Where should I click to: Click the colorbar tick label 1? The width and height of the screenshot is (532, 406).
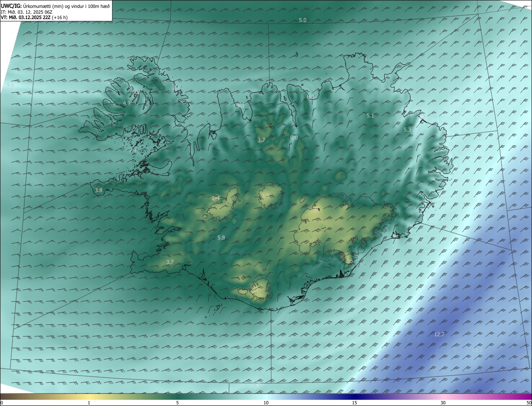click(89, 403)
